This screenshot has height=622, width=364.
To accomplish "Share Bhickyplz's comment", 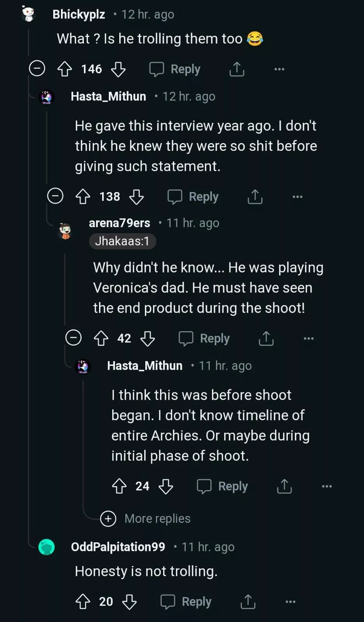I will [x=237, y=69].
